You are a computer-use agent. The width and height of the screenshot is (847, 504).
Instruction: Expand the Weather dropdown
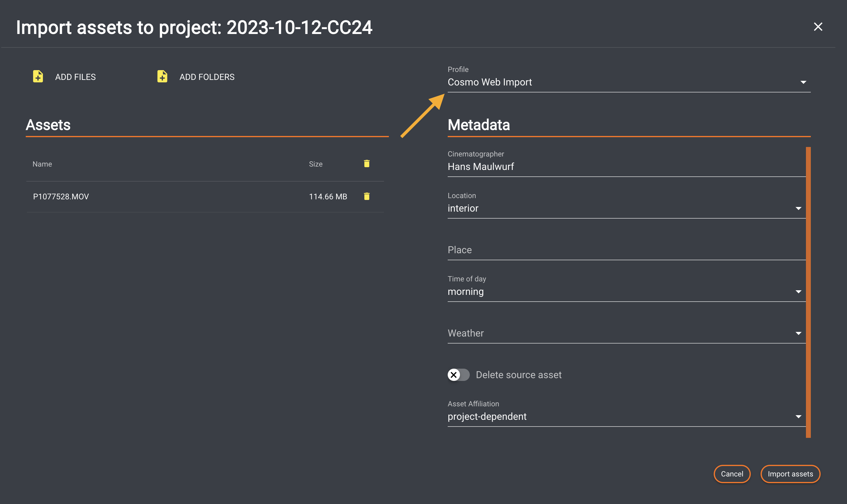tap(626, 333)
